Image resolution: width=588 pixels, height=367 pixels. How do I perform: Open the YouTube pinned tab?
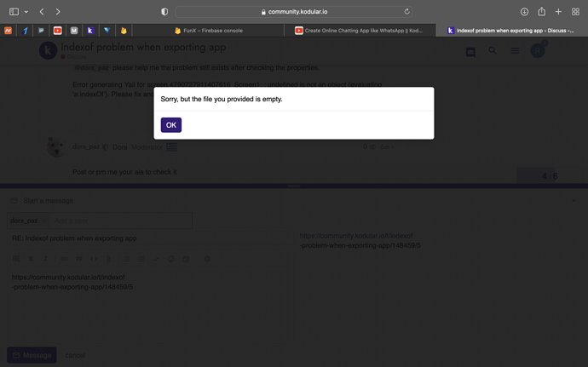coord(58,31)
